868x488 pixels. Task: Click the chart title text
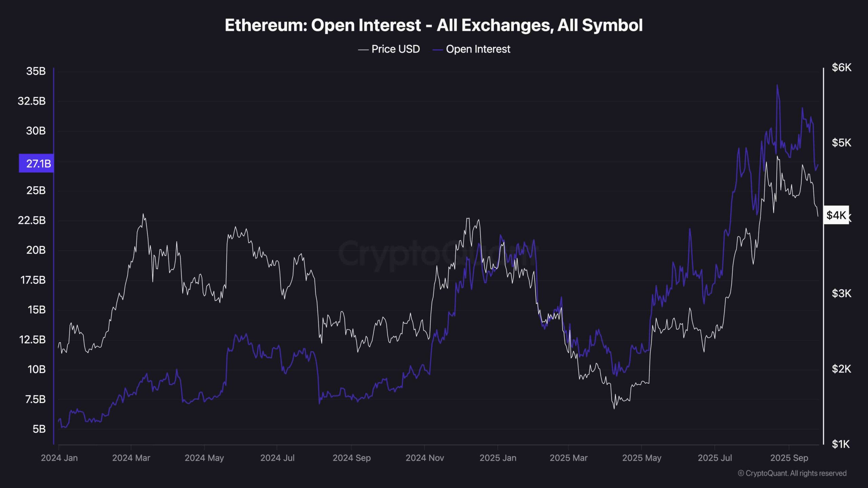[434, 25]
